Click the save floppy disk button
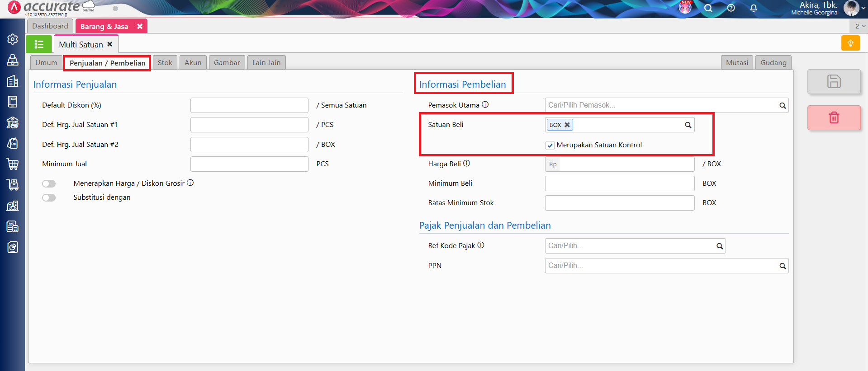The height and width of the screenshot is (371, 868). pyautogui.click(x=834, y=81)
